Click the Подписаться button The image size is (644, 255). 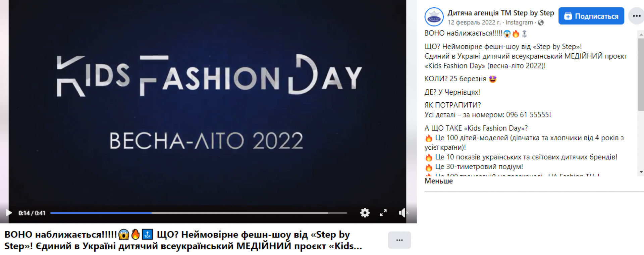pos(591,16)
